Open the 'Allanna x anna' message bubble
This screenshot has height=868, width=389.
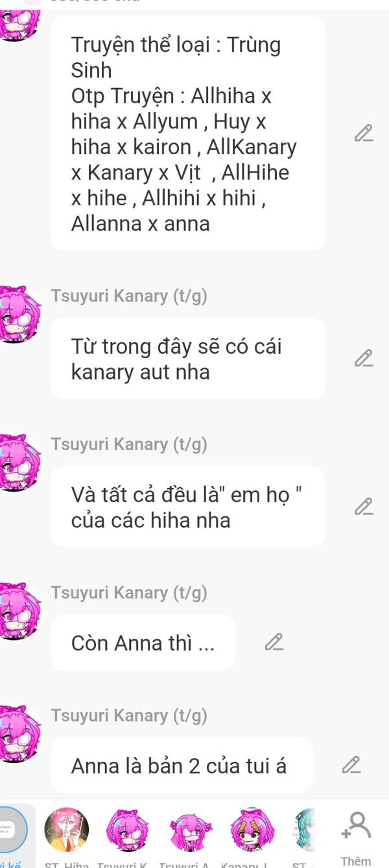(x=187, y=133)
